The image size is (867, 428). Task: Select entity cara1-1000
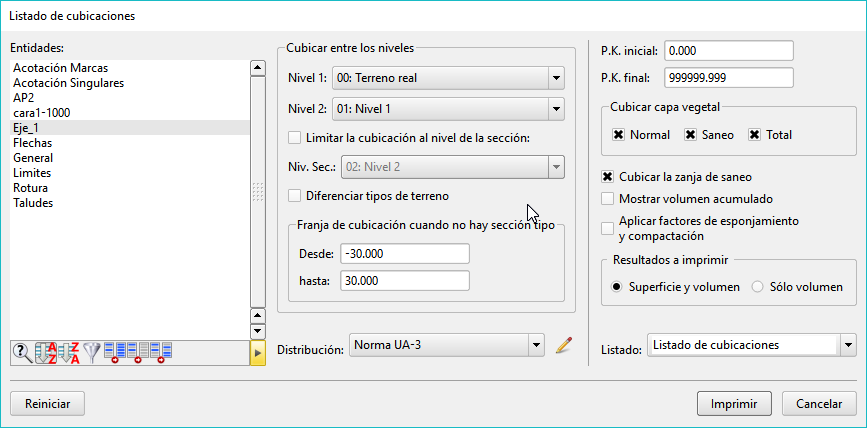[129, 113]
